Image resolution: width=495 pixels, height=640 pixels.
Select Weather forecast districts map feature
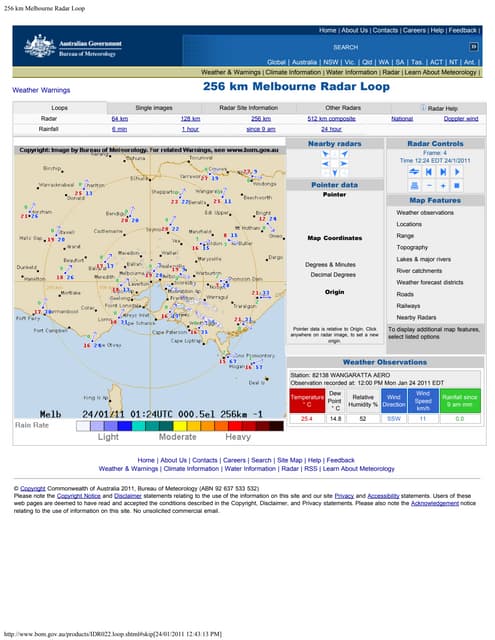click(x=430, y=282)
